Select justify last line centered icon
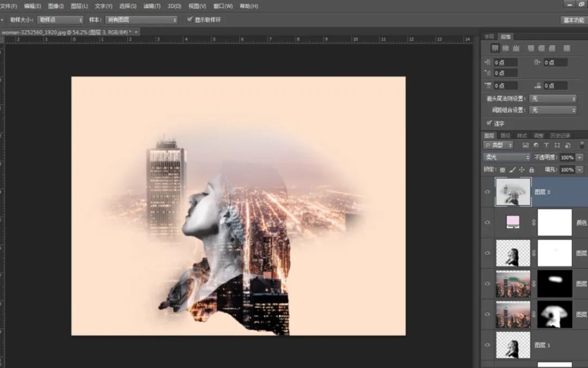Viewport: 588px width, 368px height. click(x=541, y=48)
